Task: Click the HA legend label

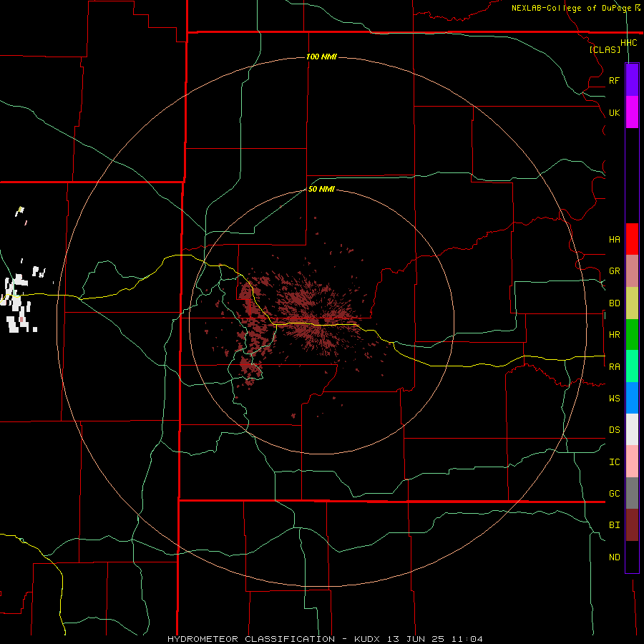Action: point(614,240)
